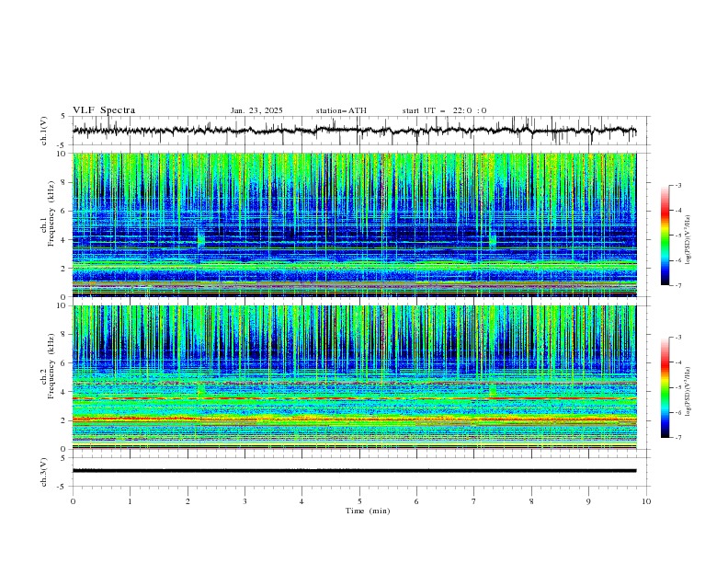This screenshot has height=563, width=728.
Task: Click the ch.2 spectrogram panel
Action: 354,377
